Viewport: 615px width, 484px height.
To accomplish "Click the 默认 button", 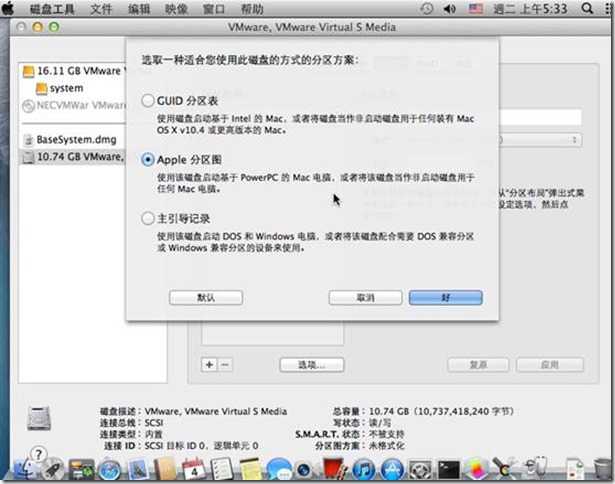I will coord(206,298).
